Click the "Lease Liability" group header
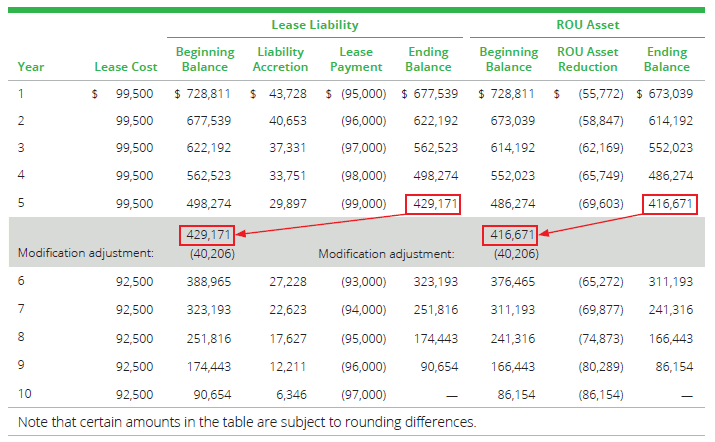Viewport: 715px width, 442px height. click(315, 24)
